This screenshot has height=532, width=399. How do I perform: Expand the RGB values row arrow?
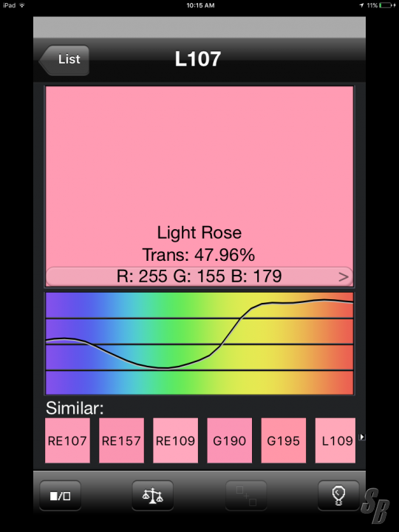(344, 277)
